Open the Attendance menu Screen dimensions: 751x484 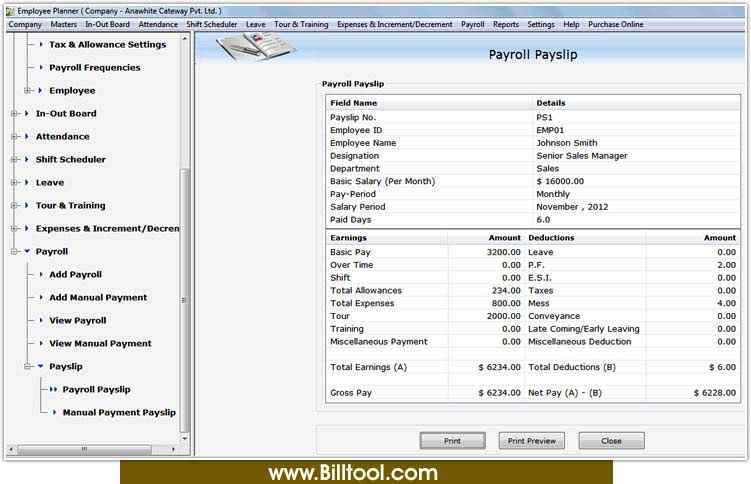pyautogui.click(x=158, y=24)
